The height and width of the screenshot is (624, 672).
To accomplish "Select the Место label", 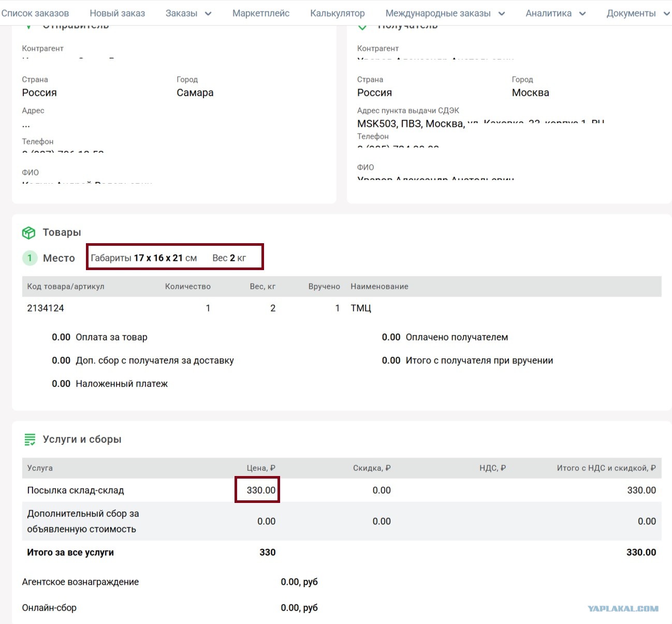I will pyautogui.click(x=59, y=258).
